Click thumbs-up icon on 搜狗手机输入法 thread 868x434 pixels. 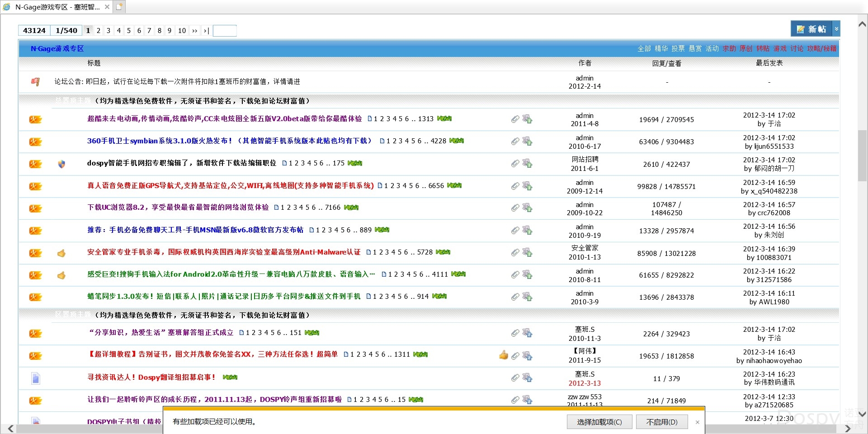coord(61,275)
